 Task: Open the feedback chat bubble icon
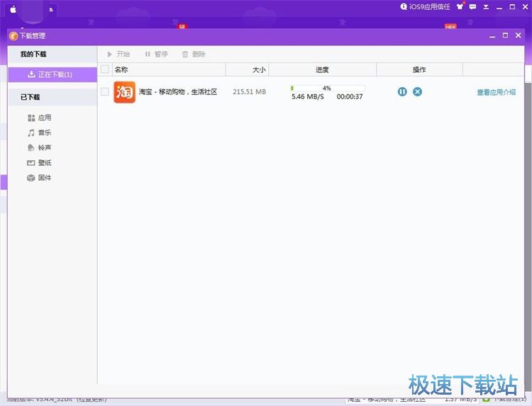point(472,7)
